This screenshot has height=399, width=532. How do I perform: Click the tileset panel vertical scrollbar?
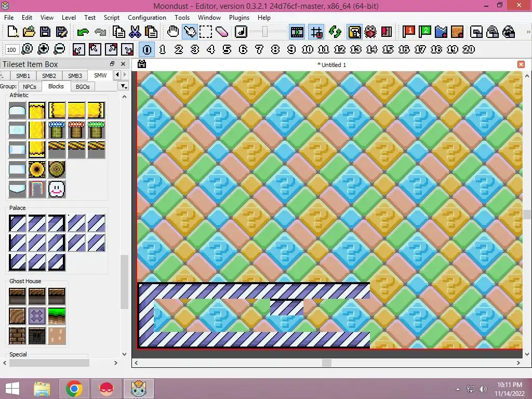(x=124, y=282)
